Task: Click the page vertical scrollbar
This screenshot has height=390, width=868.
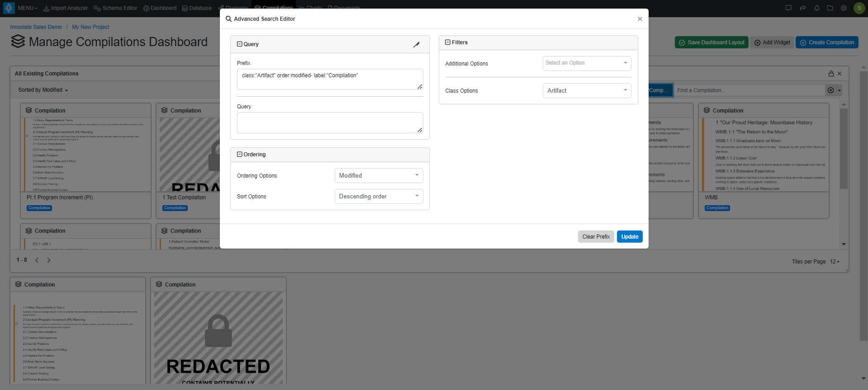Action: pos(864,206)
